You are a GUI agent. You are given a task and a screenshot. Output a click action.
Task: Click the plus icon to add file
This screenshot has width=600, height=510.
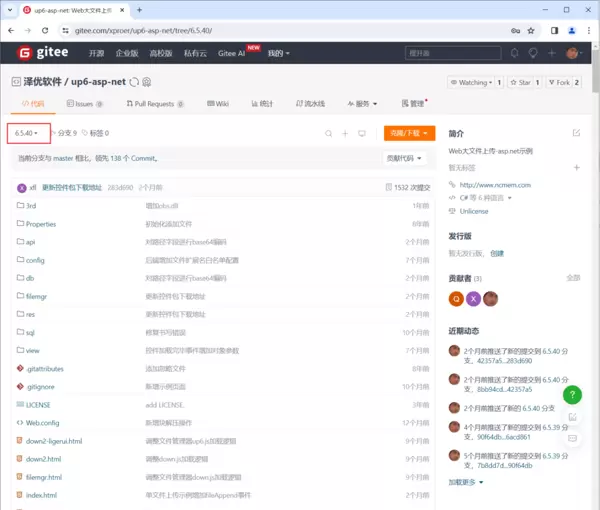(345, 133)
